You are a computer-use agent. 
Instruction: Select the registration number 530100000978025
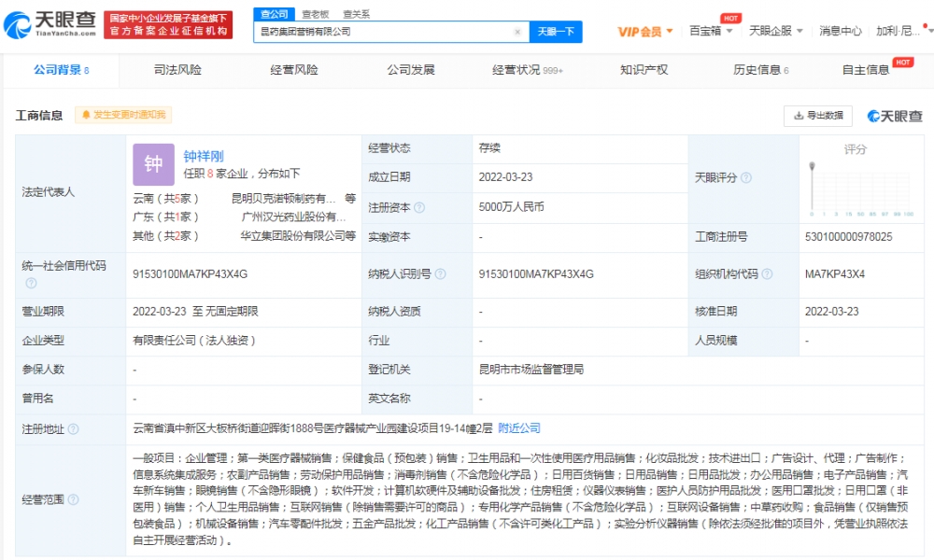click(x=848, y=237)
